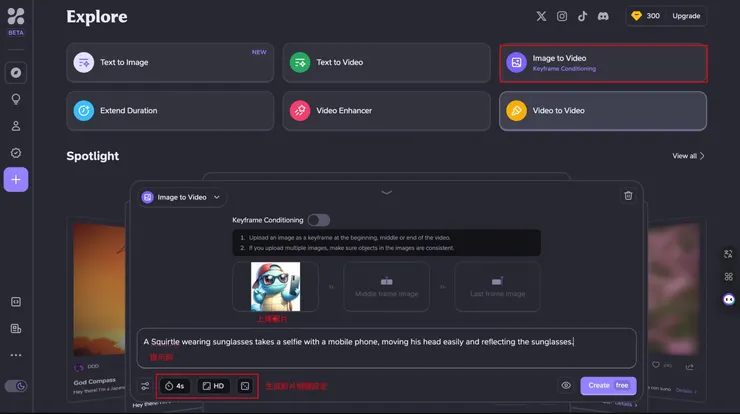
Task: Open the Discord link in header
Action: point(603,16)
